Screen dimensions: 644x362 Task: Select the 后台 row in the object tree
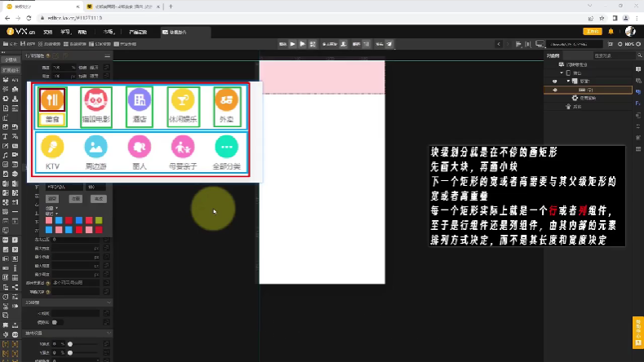(588, 107)
